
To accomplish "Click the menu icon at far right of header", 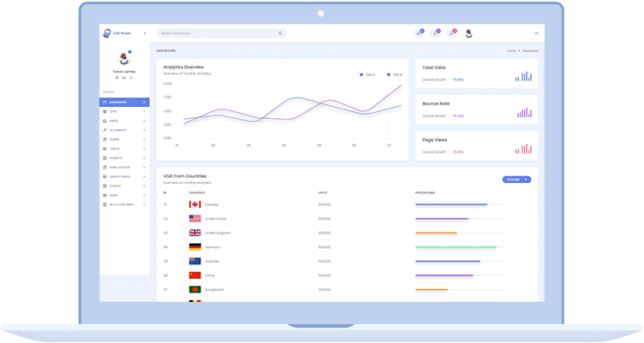I will (x=536, y=33).
